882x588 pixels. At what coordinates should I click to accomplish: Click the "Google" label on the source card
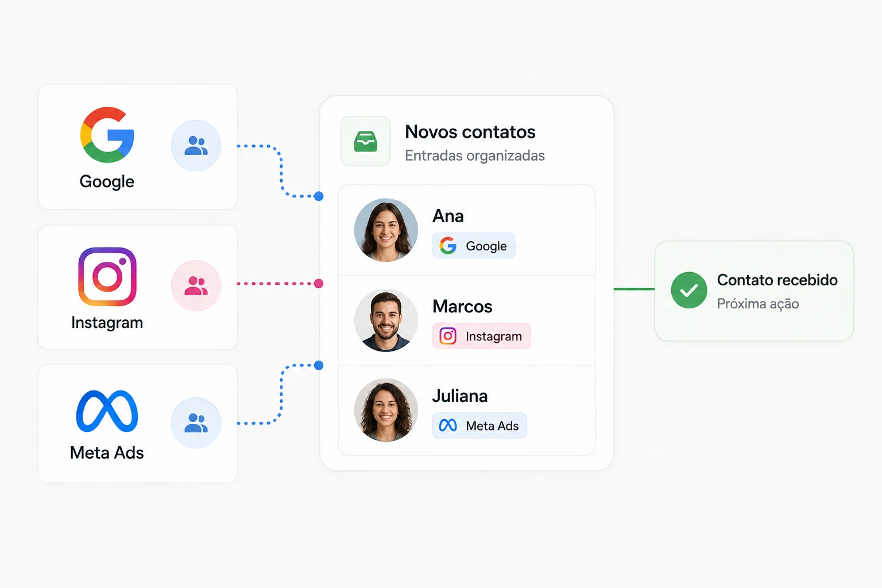(107, 182)
